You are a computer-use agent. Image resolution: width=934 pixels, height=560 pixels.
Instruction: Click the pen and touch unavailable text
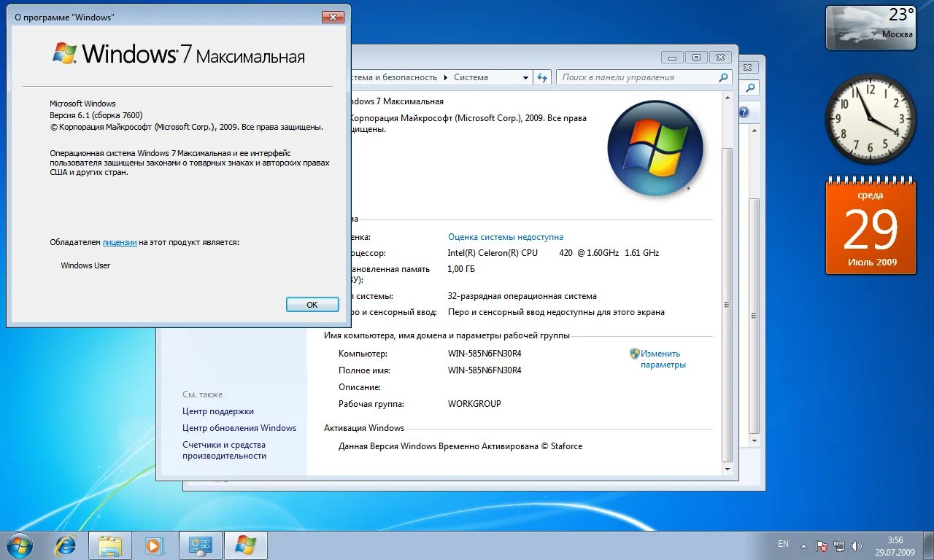[x=556, y=312]
